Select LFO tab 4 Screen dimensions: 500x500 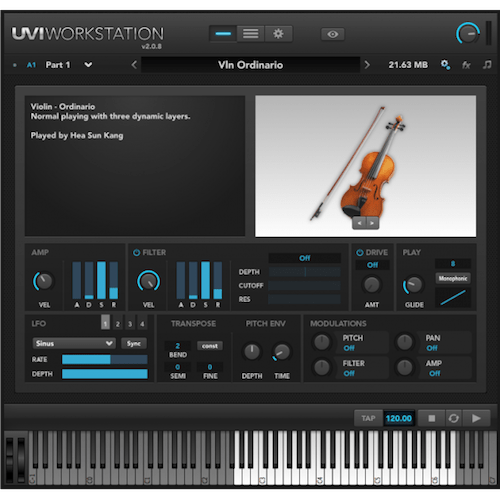tap(142, 322)
